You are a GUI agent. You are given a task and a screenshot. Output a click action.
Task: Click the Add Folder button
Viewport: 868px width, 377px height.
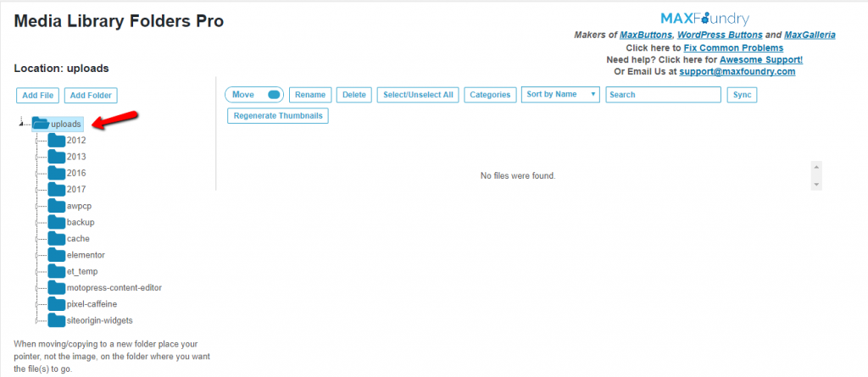[x=91, y=95]
